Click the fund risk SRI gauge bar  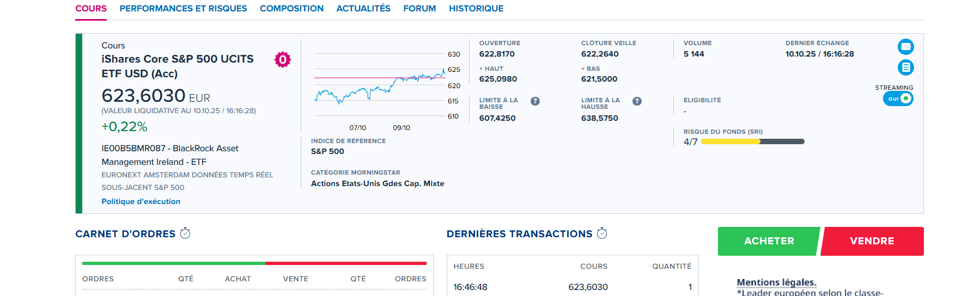coord(752,141)
